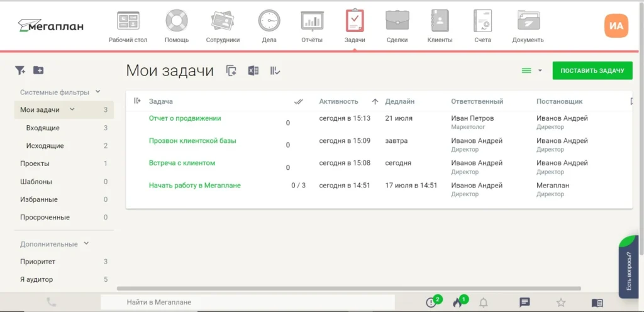This screenshot has height=312, width=644.
Task: Collapse the Системные фильтры section
Action: [x=97, y=92]
